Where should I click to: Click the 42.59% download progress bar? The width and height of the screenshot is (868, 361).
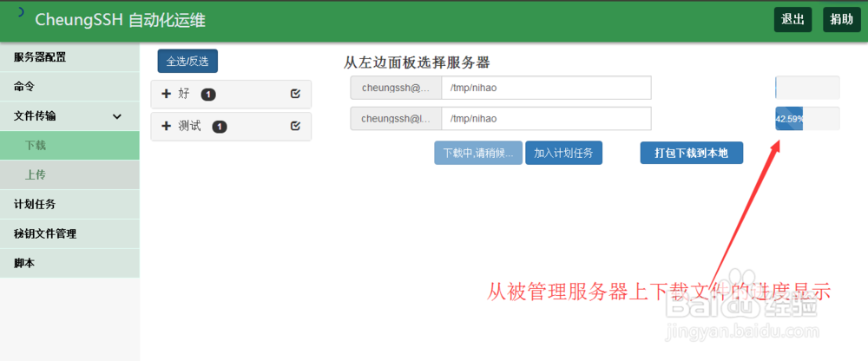[807, 119]
